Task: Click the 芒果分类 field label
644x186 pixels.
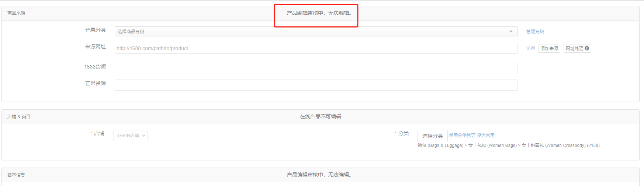Action: tap(96, 30)
